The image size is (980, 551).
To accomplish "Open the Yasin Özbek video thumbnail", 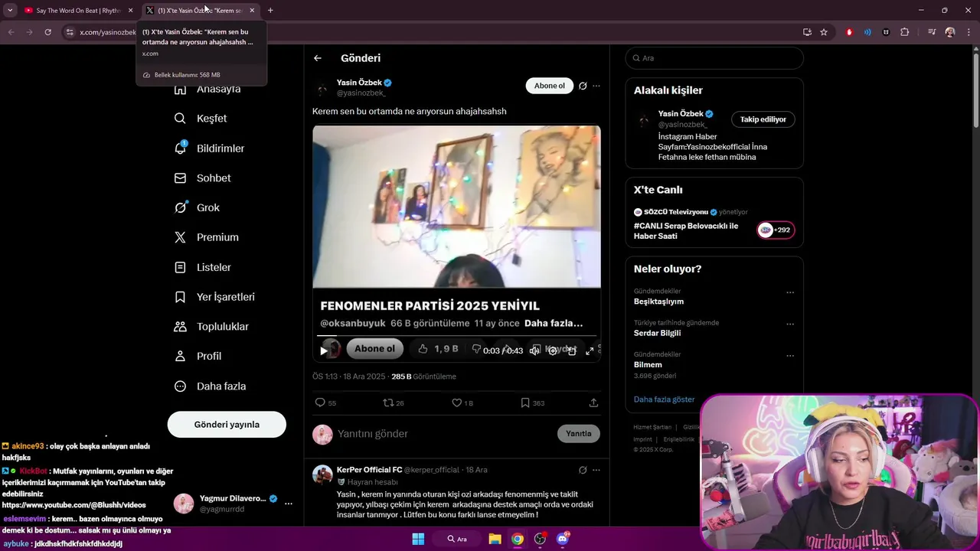I will point(456,207).
